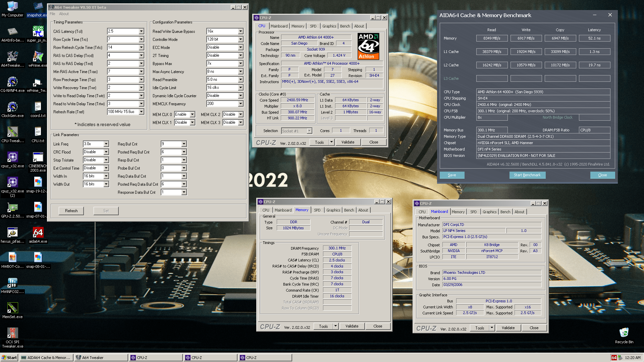Select Bench tab in mainboard CPU-Z window
Viewport: 644px width, 362px height.
click(505, 212)
